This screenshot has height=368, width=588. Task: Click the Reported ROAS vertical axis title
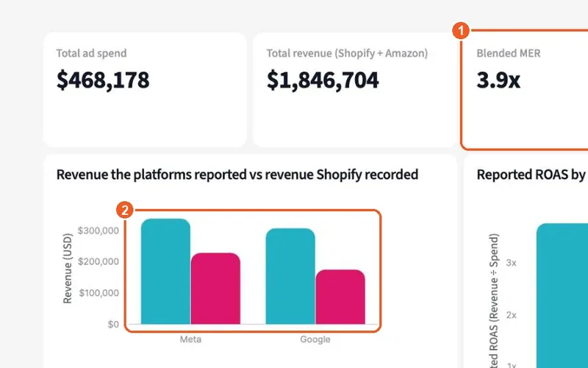click(494, 300)
